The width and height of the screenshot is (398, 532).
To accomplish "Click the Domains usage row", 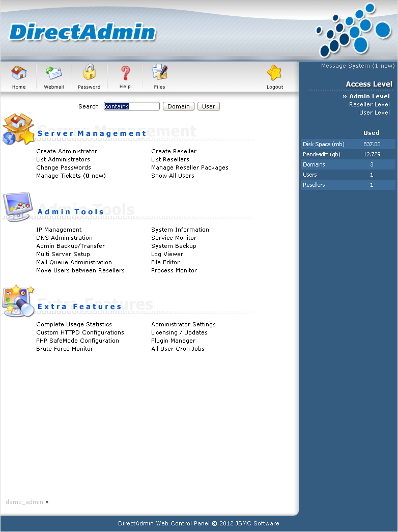I will (348, 164).
